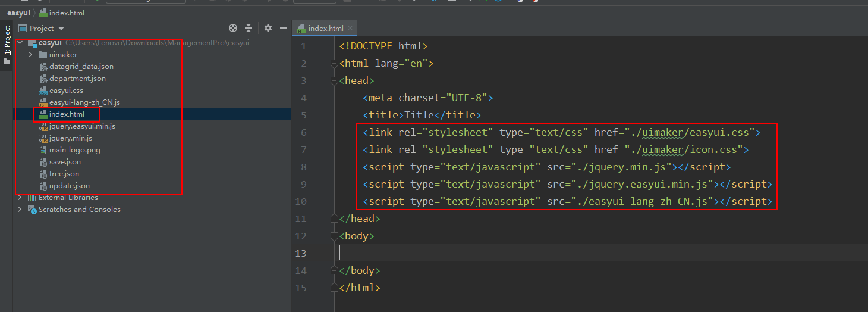The image size is (868, 312).
Task: Click the file icon on index.html tab
Action: 302,28
